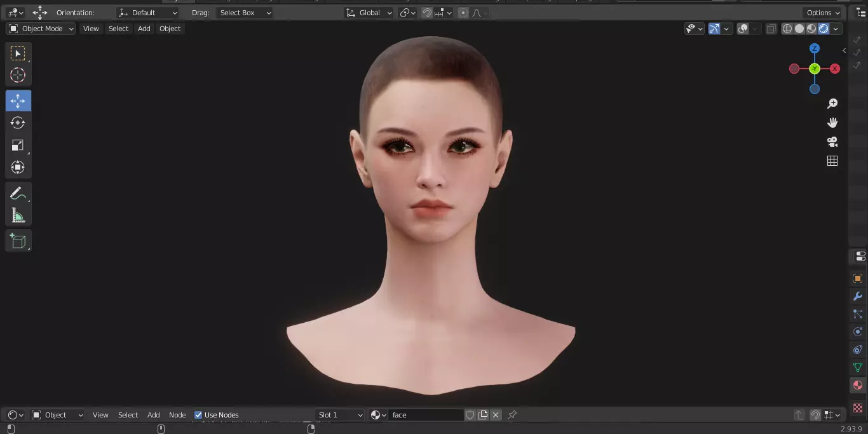Switch to Rendered viewport shading
This screenshot has height=434, width=868.
[x=824, y=29]
